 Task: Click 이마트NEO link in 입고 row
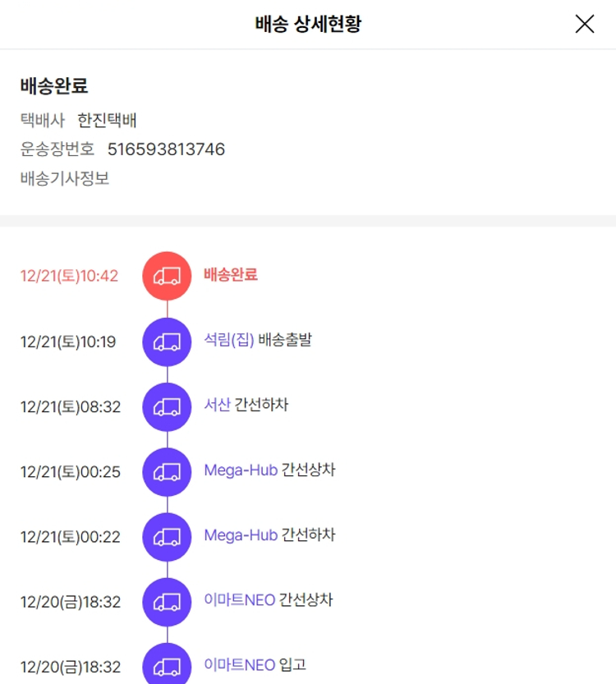point(240,664)
